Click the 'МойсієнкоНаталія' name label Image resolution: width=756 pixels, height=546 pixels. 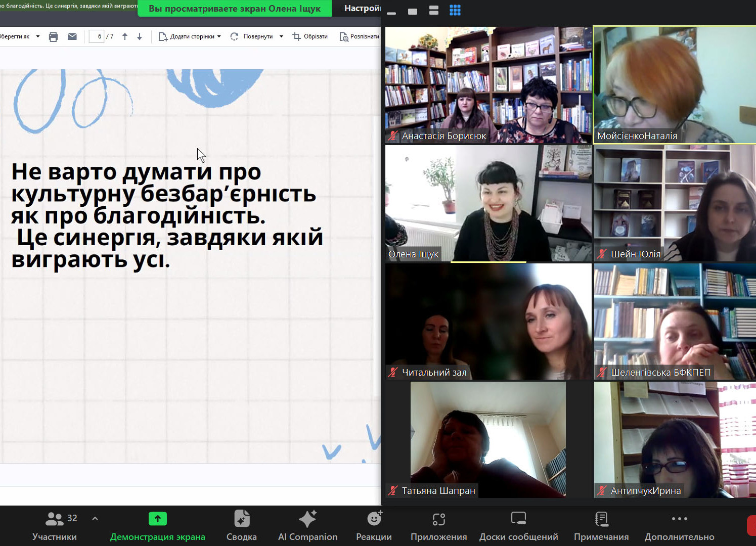637,136
